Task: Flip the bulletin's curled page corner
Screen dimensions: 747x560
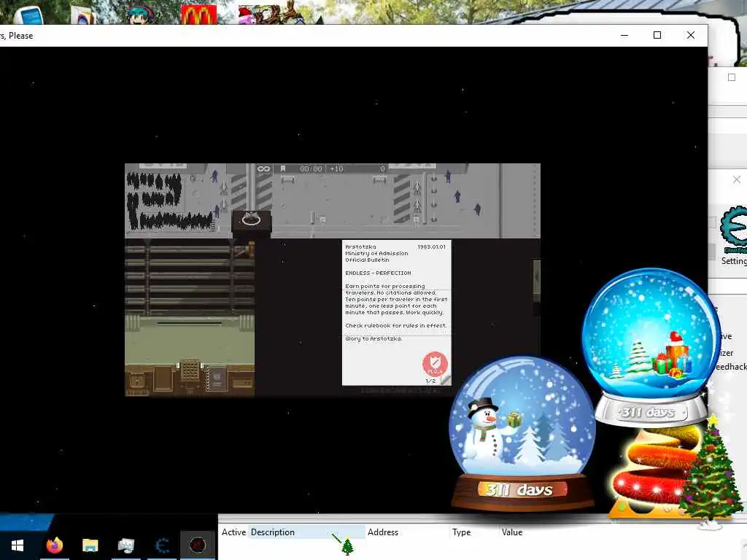Action: click(446, 380)
